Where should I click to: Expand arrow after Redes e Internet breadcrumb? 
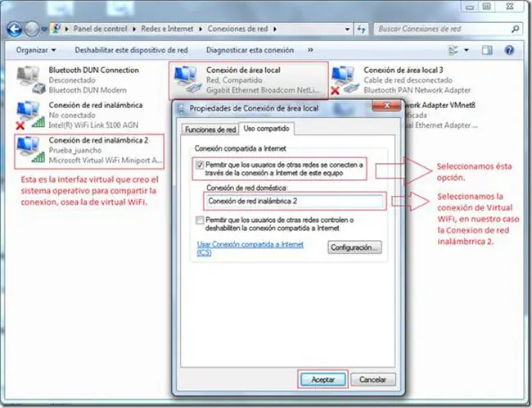201,29
